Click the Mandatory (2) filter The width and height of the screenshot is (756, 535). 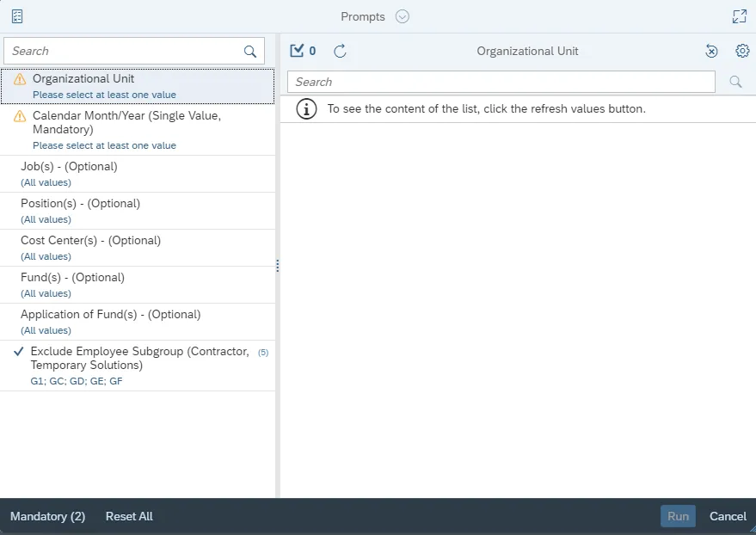click(x=47, y=516)
